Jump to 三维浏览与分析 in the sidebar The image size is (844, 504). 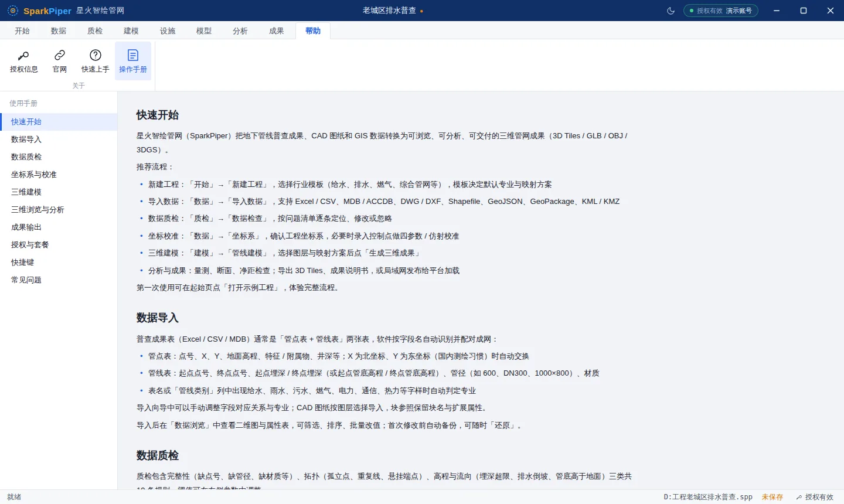tap(59, 210)
